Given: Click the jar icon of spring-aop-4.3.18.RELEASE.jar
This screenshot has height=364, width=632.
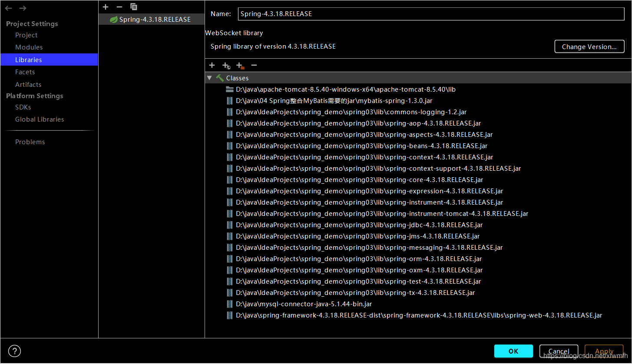Looking at the screenshot, I should 230,123.
